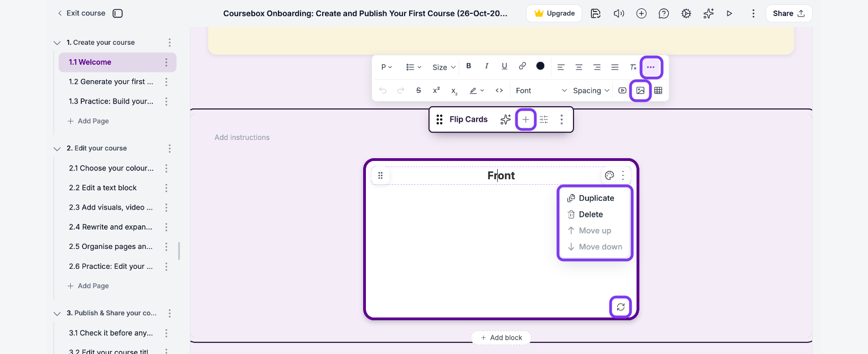Viewport: 868px width, 354px height.
Task: Click the Add block button
Action: tap(501, 337)
